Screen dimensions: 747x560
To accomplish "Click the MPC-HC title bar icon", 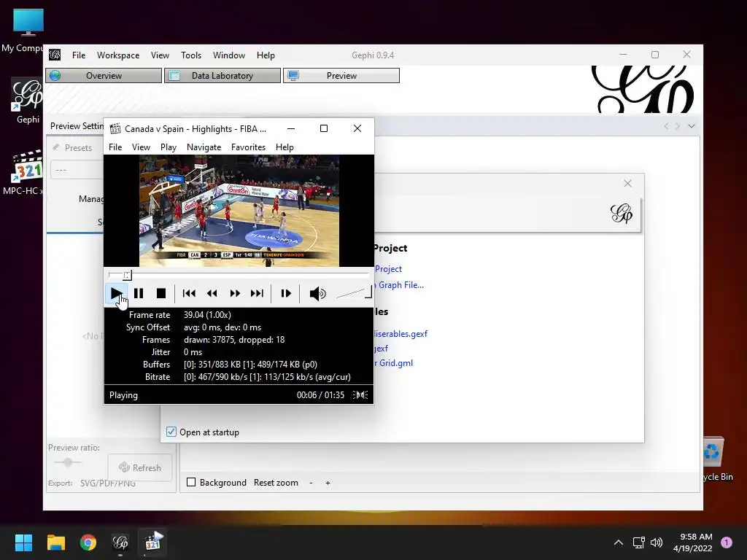I will coord(115,128).
